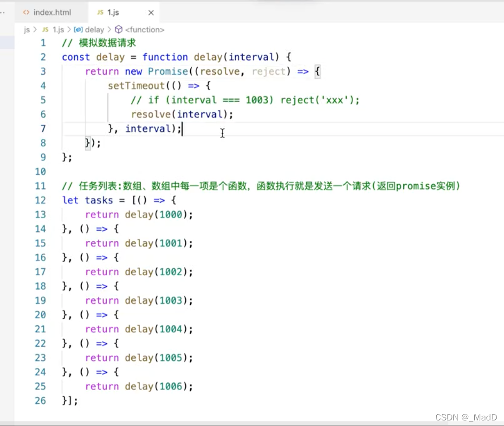Click the cube icon before <function> breadcrumb
This screenshot has width=504, height=426.
[119, 30]
